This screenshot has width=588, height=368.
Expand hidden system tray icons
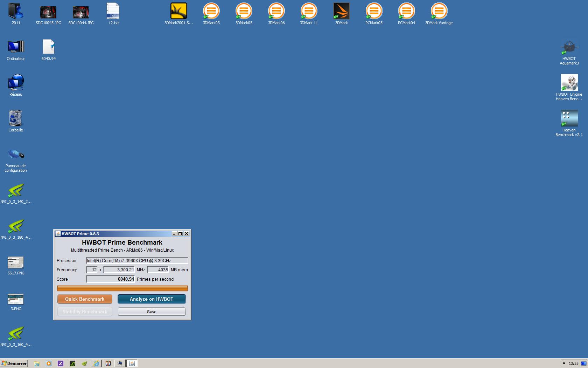(564, 363)
